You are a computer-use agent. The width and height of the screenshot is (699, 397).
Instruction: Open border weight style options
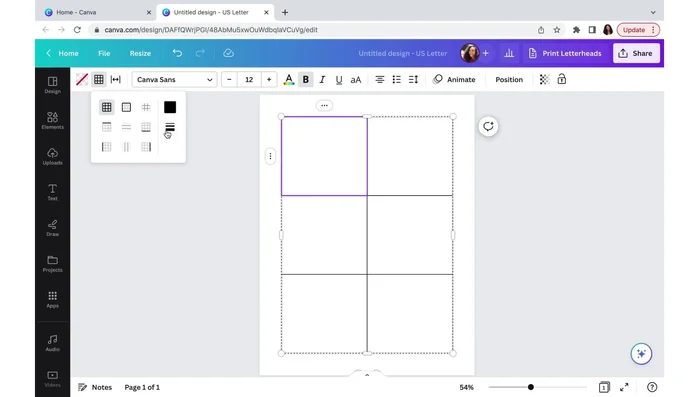(x=170, y=127)
